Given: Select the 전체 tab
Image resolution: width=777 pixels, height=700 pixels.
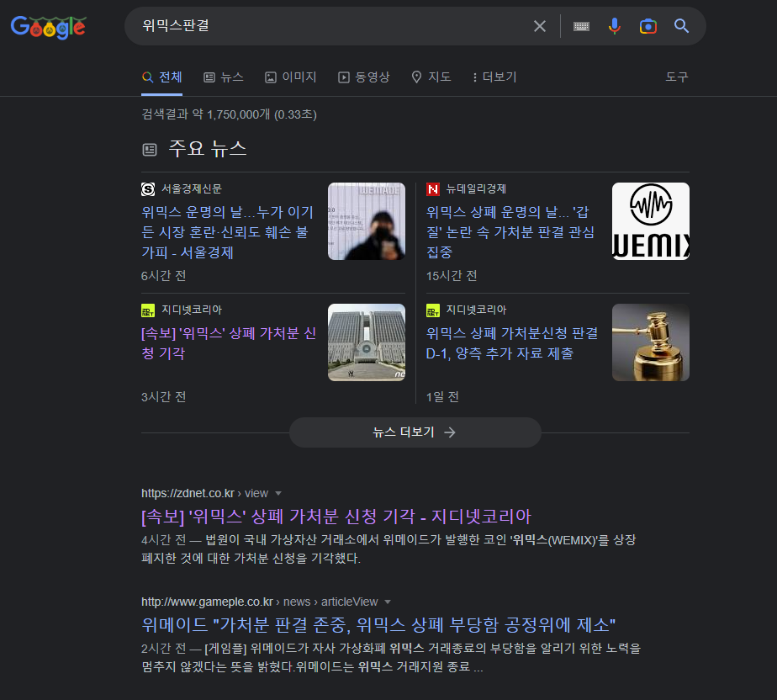Looking at the screenshot, I should click(162, 77).
